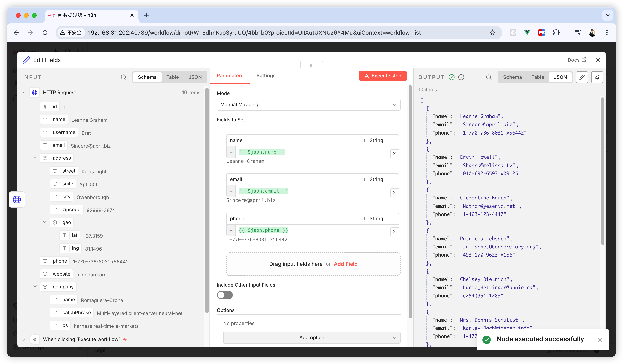Pin the output data with pin icon

pyautogui.click(x=597, y=77)
